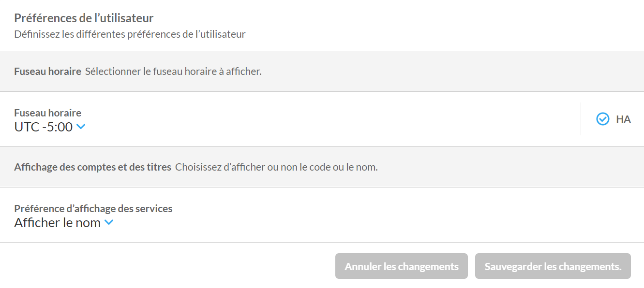Toggle the HA option label
The width and height of the screenshot is (644, 288).
coord(623,119)
